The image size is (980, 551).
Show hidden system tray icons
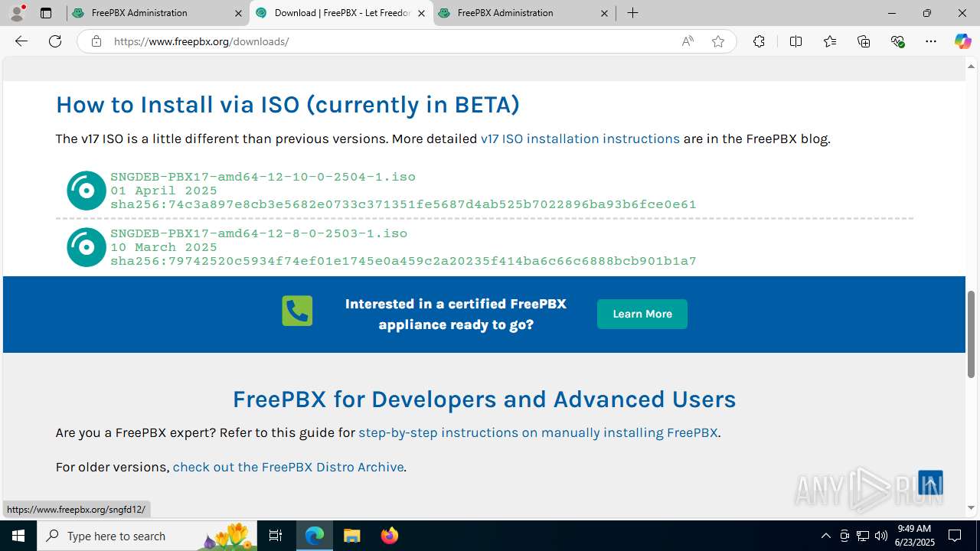(x=825, y=536)
